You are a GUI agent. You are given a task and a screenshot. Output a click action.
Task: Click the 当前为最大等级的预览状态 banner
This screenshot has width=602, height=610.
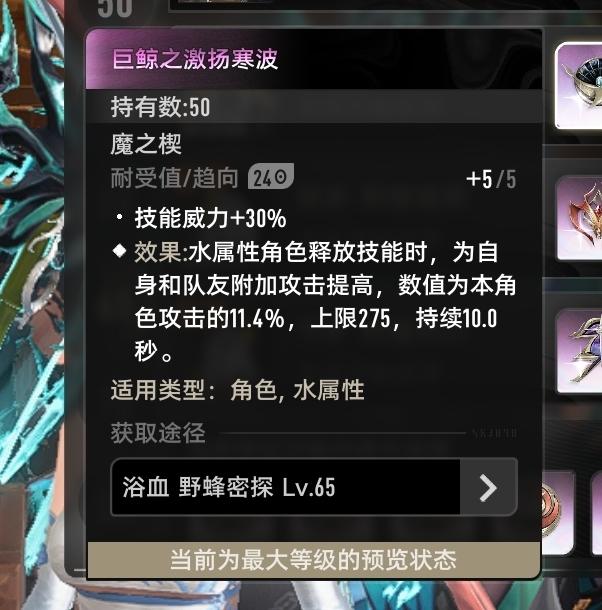pyautogui.click(x=313, y=560)
